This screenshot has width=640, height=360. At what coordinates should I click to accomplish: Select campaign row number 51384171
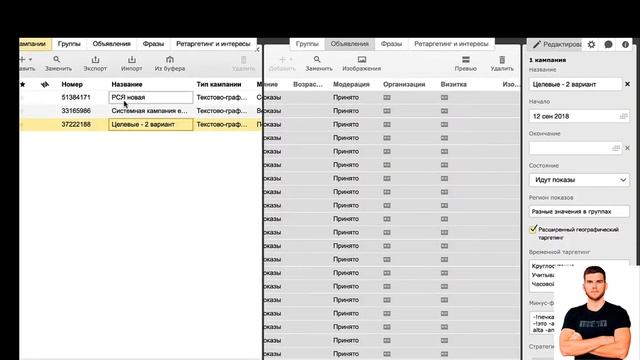(x=76, y=98)
